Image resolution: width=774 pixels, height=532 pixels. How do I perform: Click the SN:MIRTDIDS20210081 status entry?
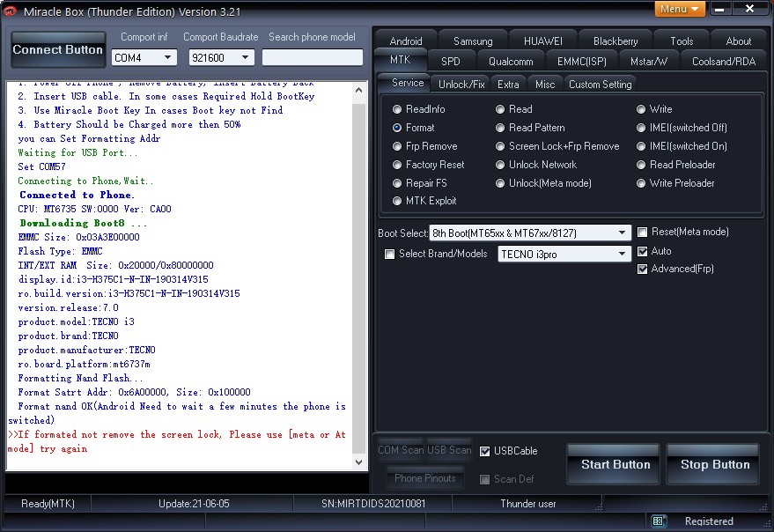click(x=373, y=504)
